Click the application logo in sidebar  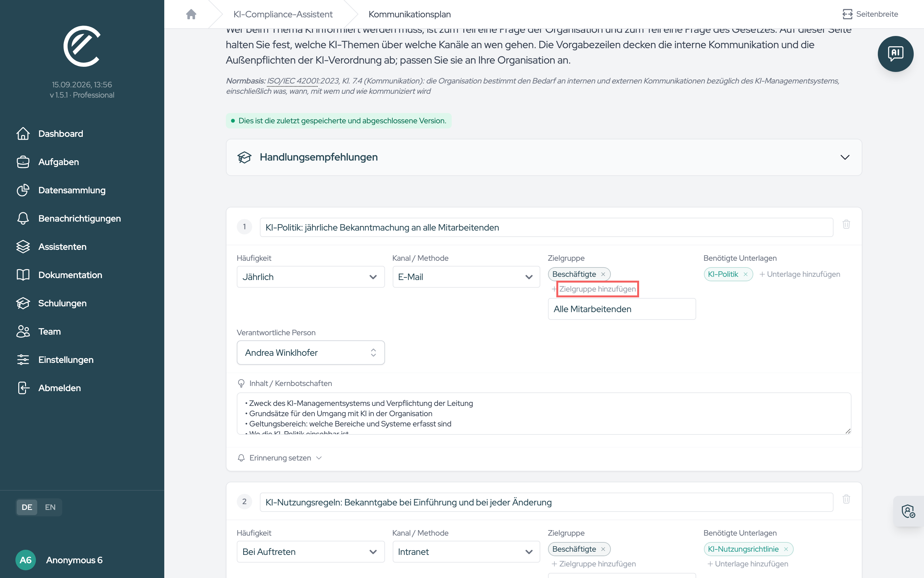[x=82, y=46]
